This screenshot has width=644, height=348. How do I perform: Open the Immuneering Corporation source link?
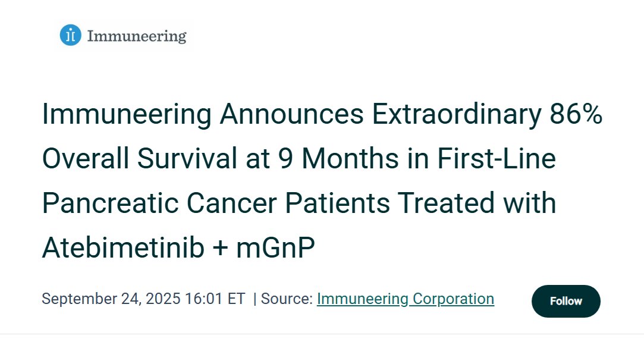[405, 299]
